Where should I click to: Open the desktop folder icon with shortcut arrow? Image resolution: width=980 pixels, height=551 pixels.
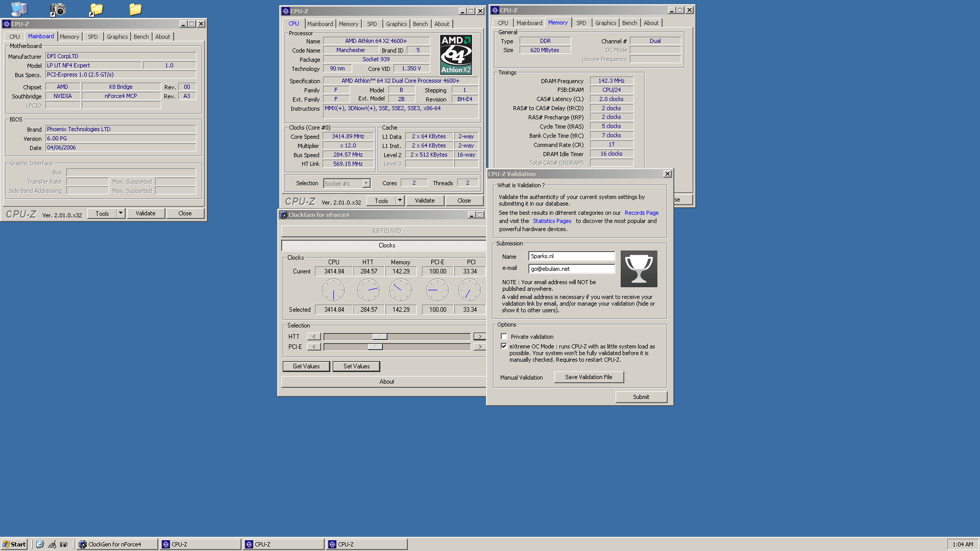point(96,9)
